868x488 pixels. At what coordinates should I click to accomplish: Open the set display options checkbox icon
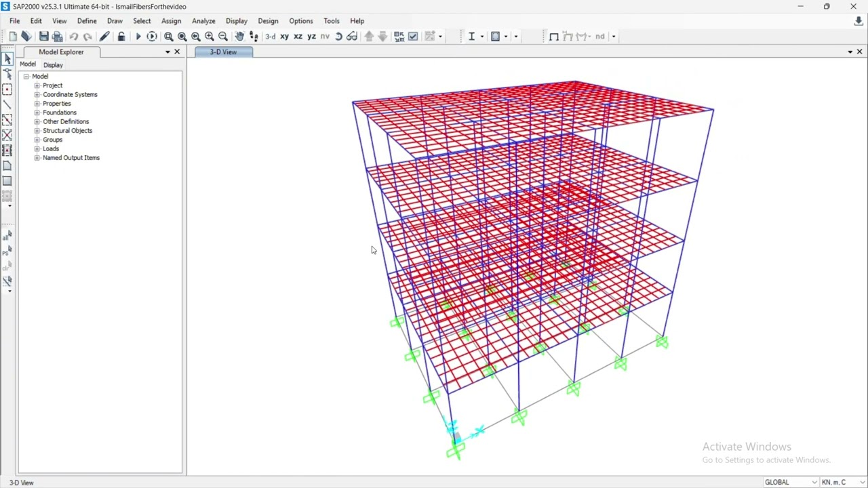(413, 37)
